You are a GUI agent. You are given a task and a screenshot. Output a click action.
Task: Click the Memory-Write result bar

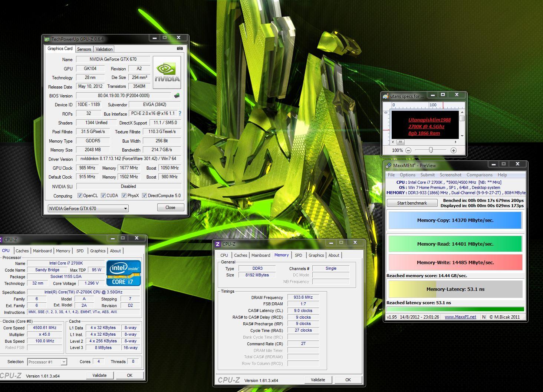tap(455, 262)
